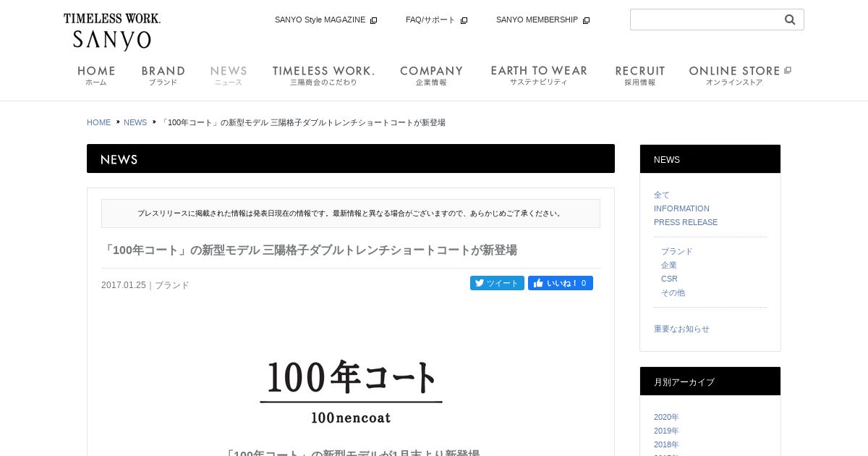
Task: Open RECRUIT 採用情報 navigation item
Action: coord(640,75)
